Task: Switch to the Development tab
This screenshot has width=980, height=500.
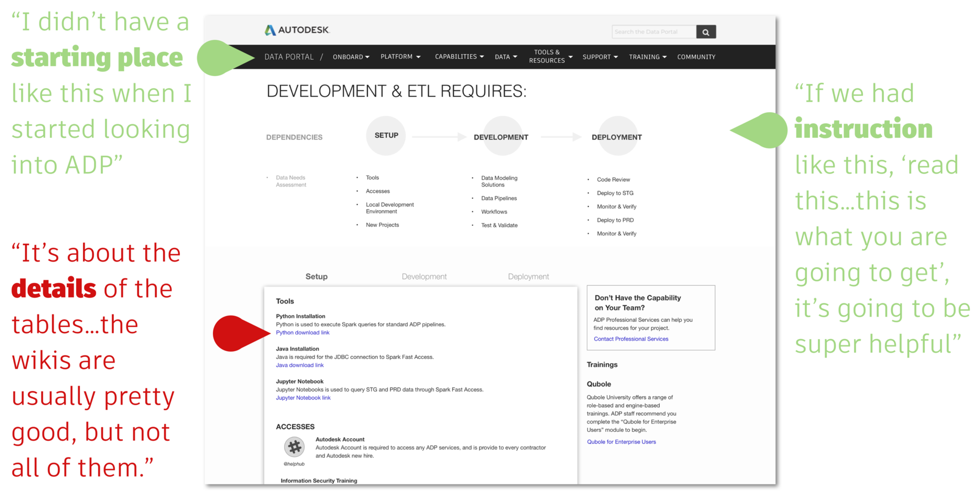Action: tap(424, 277)
